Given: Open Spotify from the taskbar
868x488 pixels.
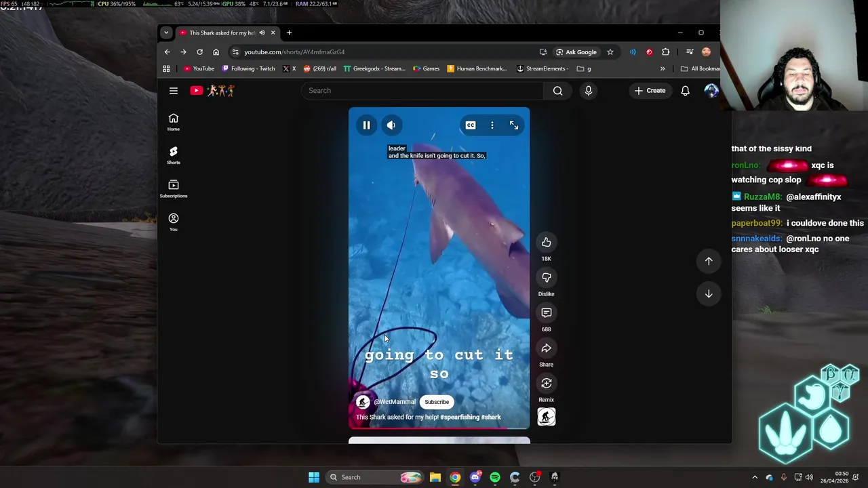Looking at the screenshot, I should [495, 477].
